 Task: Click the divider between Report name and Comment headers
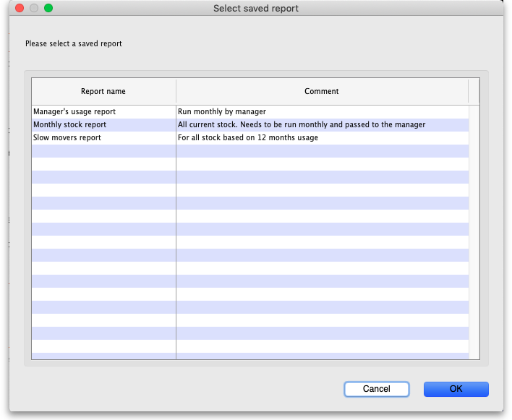tap(176, 92)
